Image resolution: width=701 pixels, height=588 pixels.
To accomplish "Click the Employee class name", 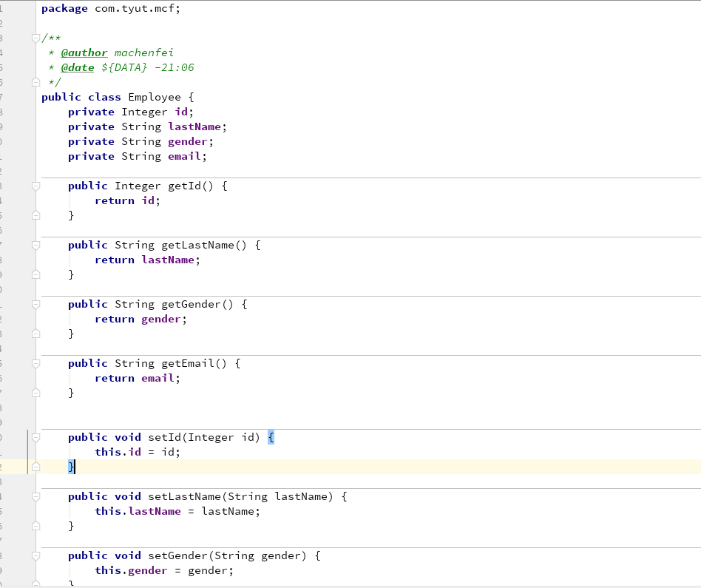I will [155, 97].
